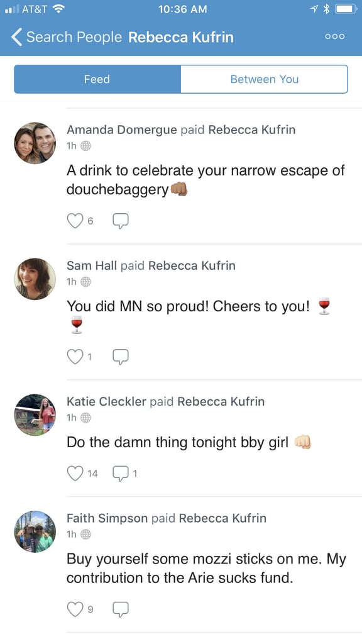Open Amanda Domergue's name link
The image size is (362, 644).
(x=122, y=130)
